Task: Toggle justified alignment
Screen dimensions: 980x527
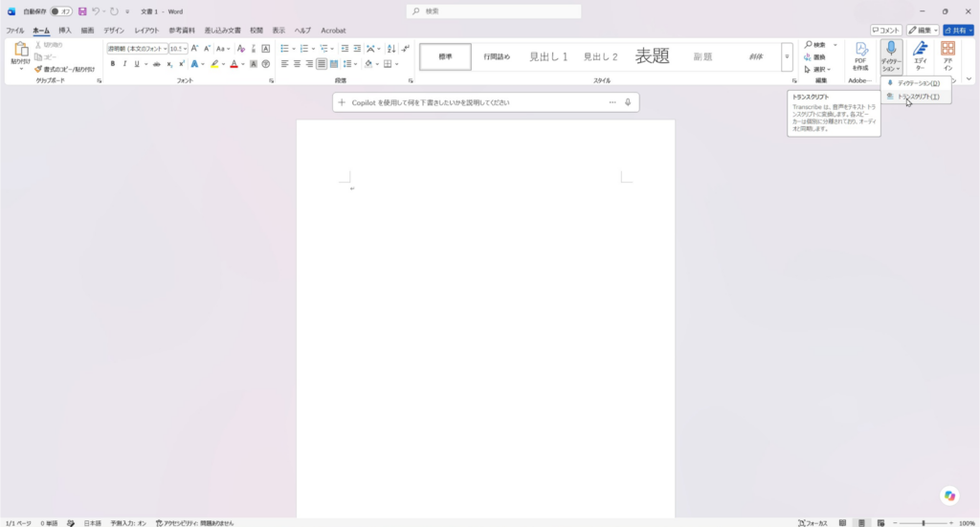Action: (322, 64)
